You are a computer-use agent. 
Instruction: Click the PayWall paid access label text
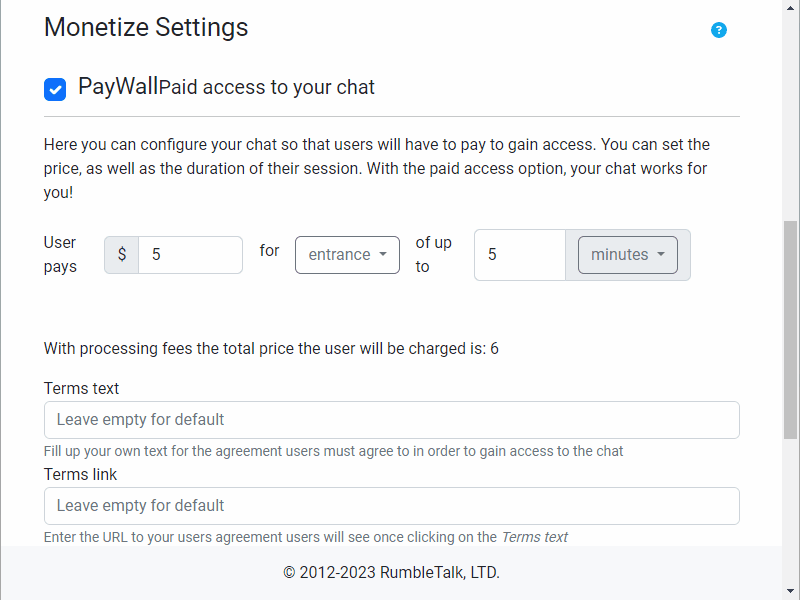click(226, 87)
